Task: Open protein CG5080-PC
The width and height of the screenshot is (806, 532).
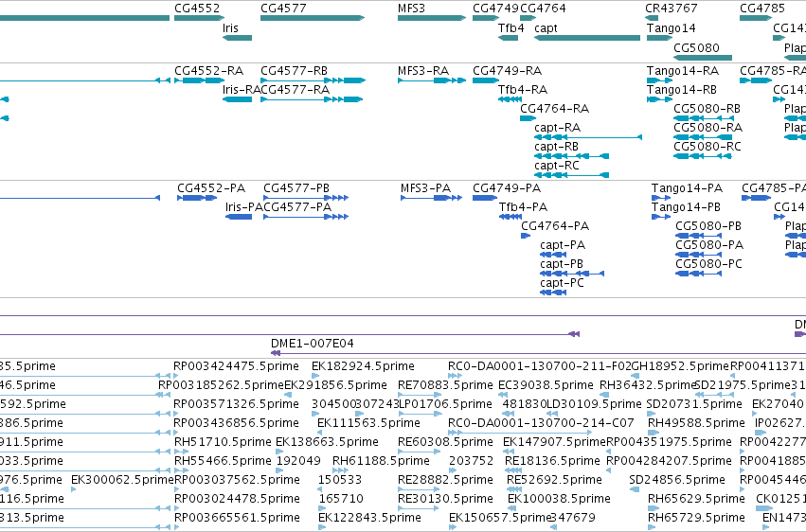Action: [x=699, y=274]
